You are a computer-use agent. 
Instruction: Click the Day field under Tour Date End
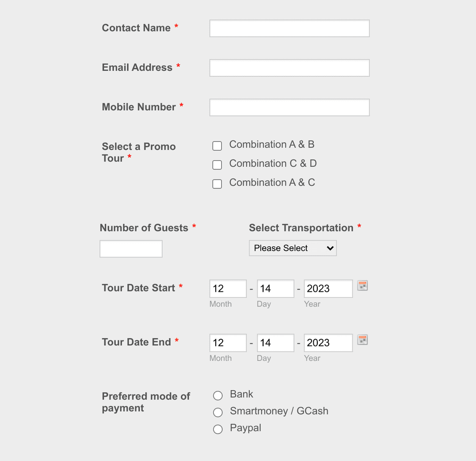tap(275, 342)
